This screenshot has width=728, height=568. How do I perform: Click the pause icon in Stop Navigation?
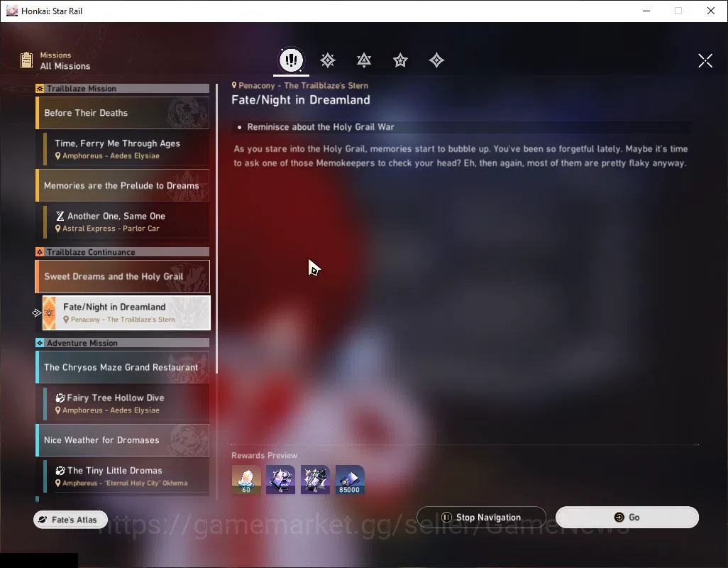(446, 518)
